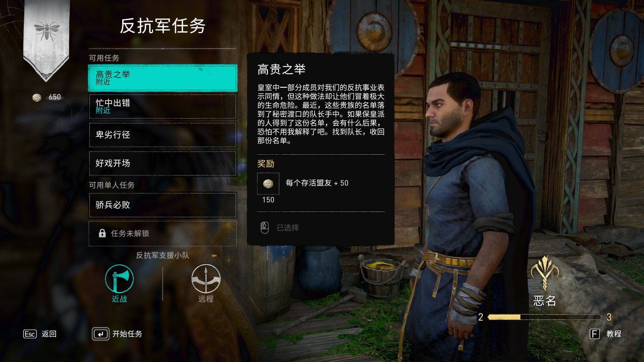Click the reward coin icon above 150

(268, 183)
